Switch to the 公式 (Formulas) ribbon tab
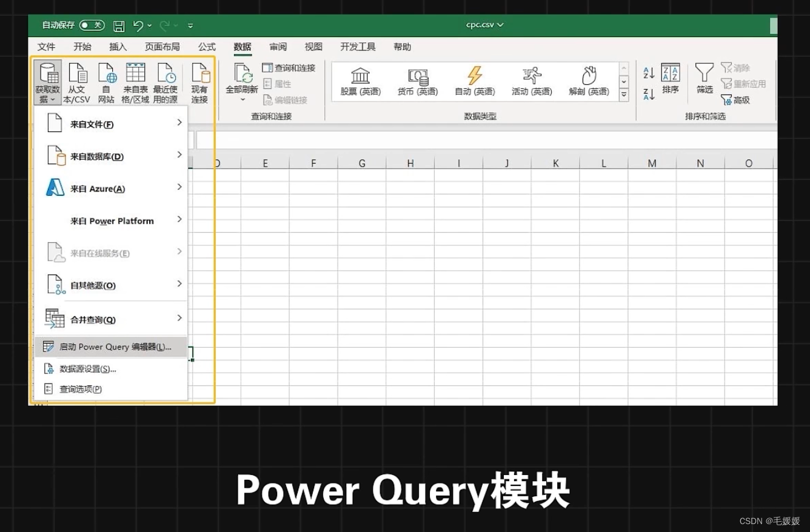The image size is (810, 532). tap(207, 47)
